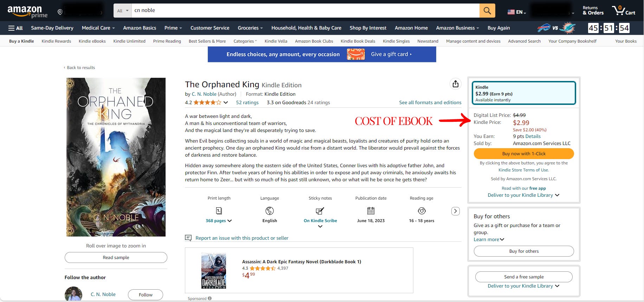The image size is (644, 302).
Task: Click Send a free sample button
Action: tap(524, 277)
